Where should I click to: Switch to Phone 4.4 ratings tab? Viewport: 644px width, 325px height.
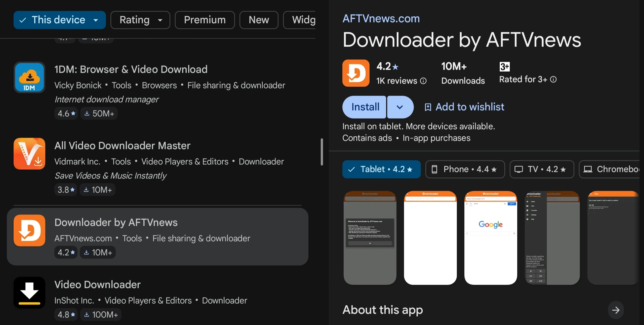pos(465,169)
